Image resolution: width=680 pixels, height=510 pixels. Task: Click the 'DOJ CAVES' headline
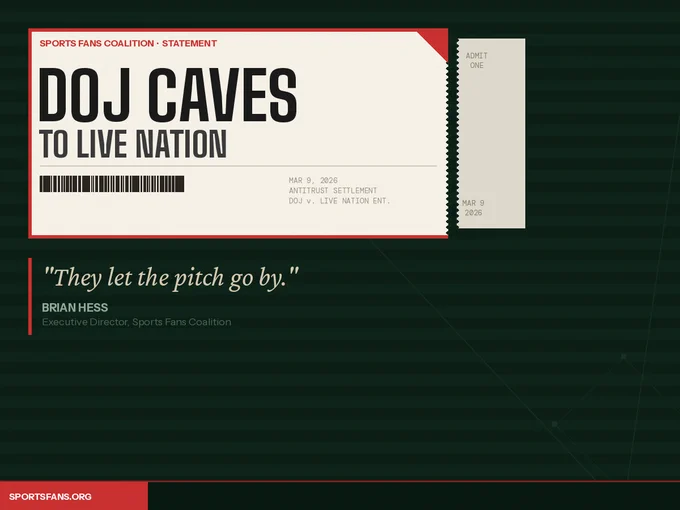[x=168, y=95]
